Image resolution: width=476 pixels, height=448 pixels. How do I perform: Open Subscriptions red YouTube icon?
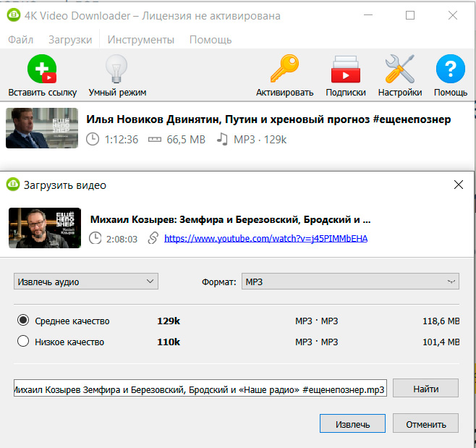[x=346, y=70]
